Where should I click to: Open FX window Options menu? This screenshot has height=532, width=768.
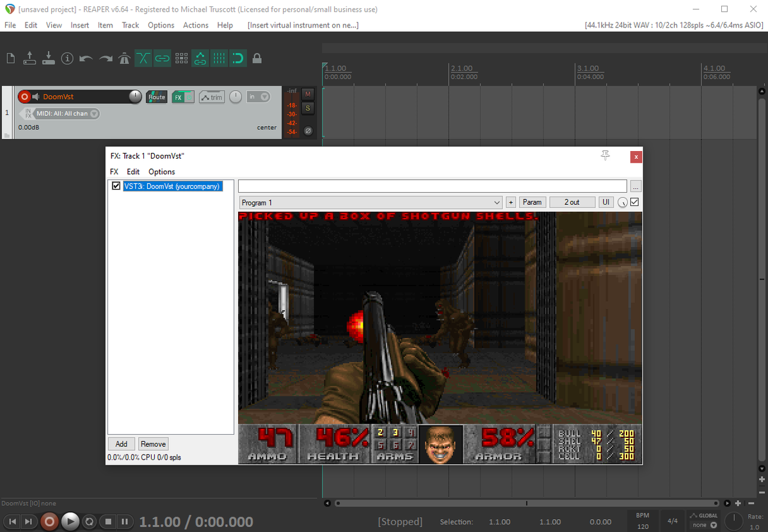162,172
